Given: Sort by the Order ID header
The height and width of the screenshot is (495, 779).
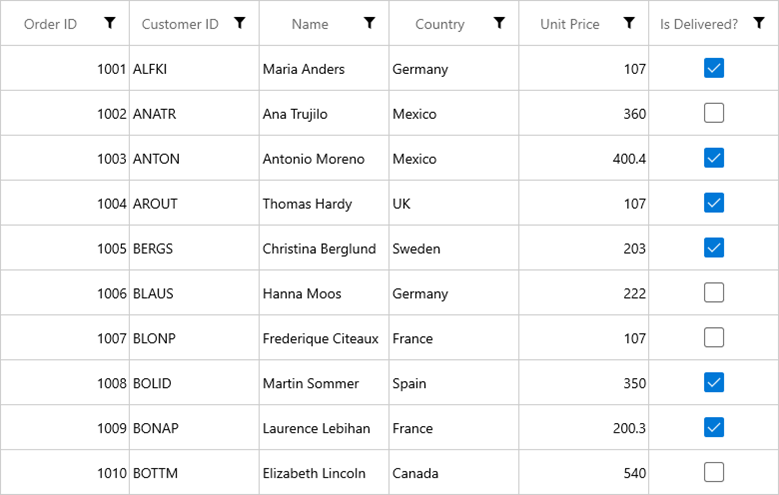Looking at the screenshot, I should click(x=50, y=24).
